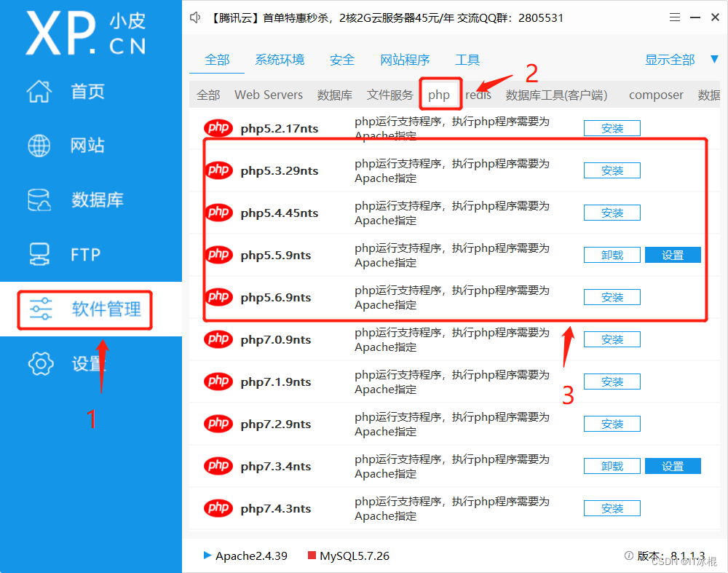Click the XP.CN logo
Image resolution: width=728 pixels, height=573 pixels.
[x=86, y=33]
